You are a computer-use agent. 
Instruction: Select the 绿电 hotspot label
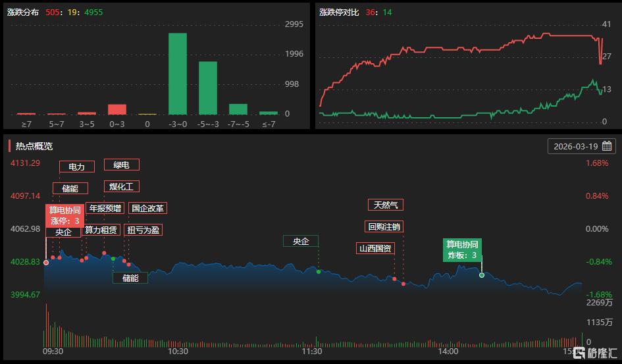(121, 165)
